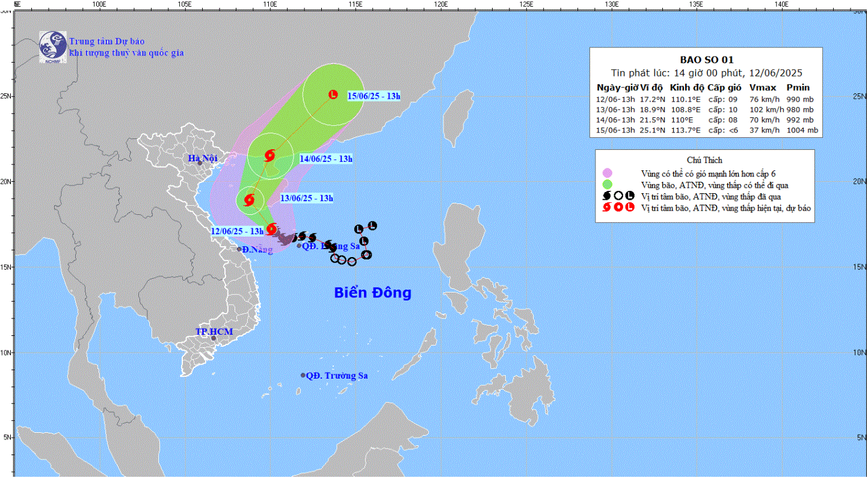The height and width of the screenshot is (478, 868).
Task: Click the TP.HCM city dot
Action: [x=214, y=338]
